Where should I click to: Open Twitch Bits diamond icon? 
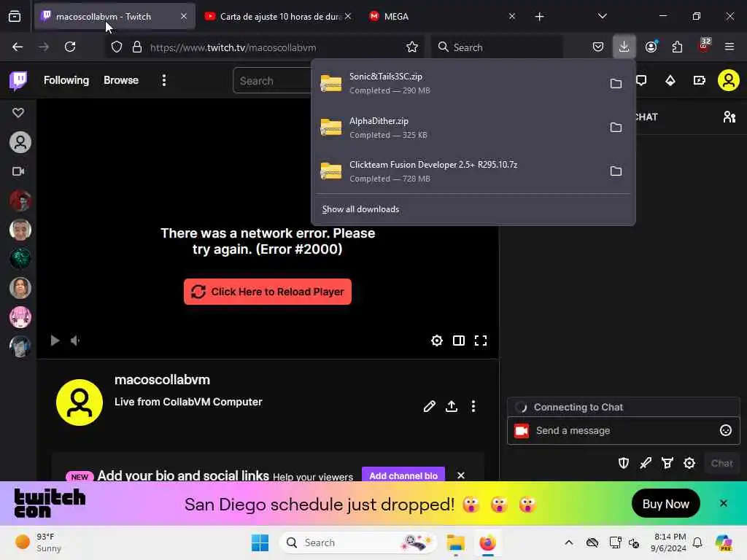[x=670, y=80]
